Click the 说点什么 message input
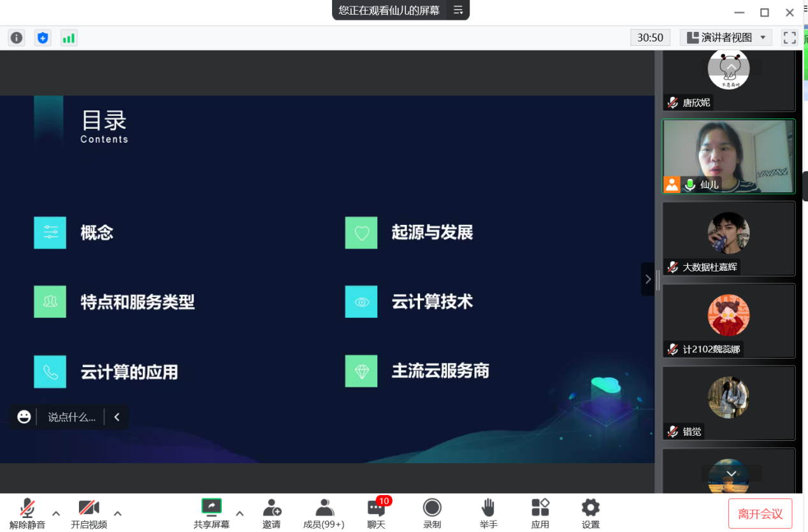Viewport: 808px width, 532px height. (x=71, y=417)
